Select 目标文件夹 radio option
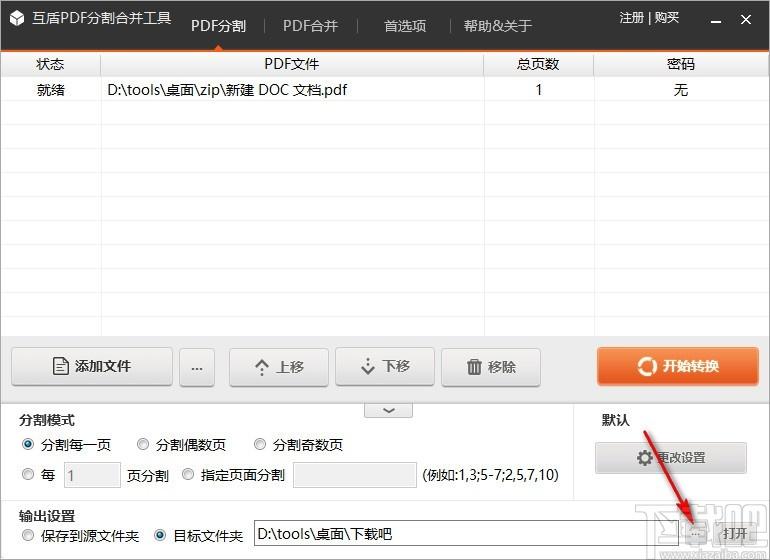The width and height of the screenshot is (770, 560). pos(160,535)
